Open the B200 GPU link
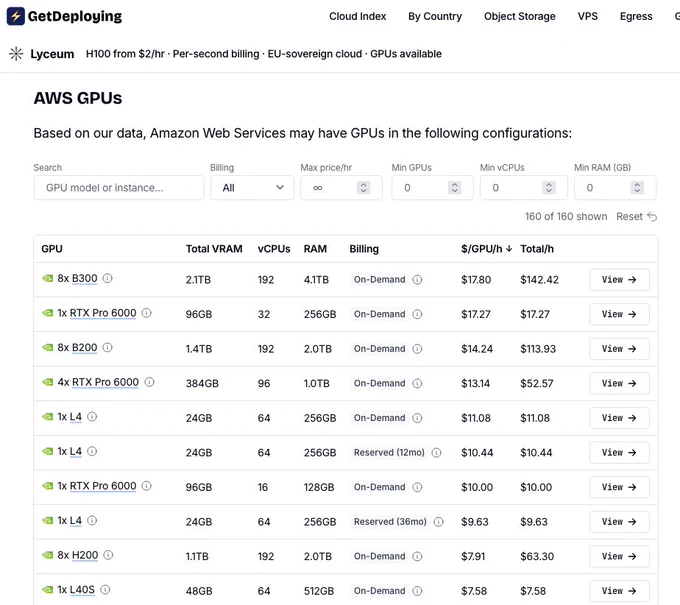Image resolution: width=680 pixels, height=605 pixels. coord(85,348)
